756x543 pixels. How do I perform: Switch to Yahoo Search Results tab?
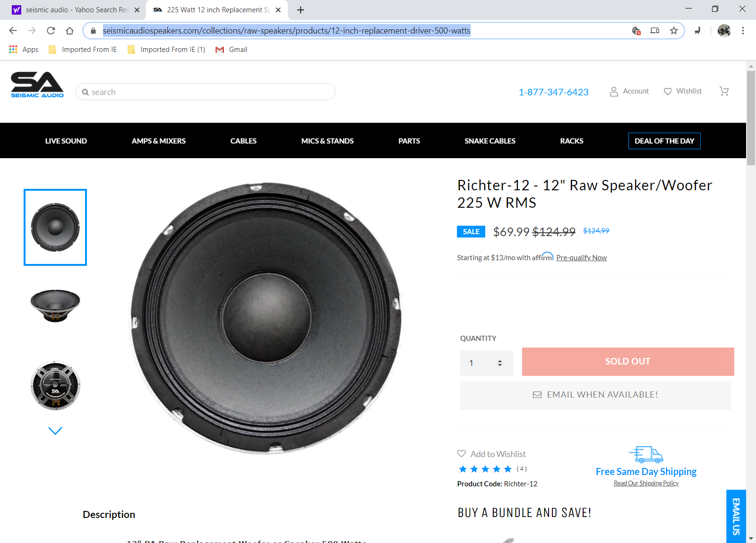[77, 10]
